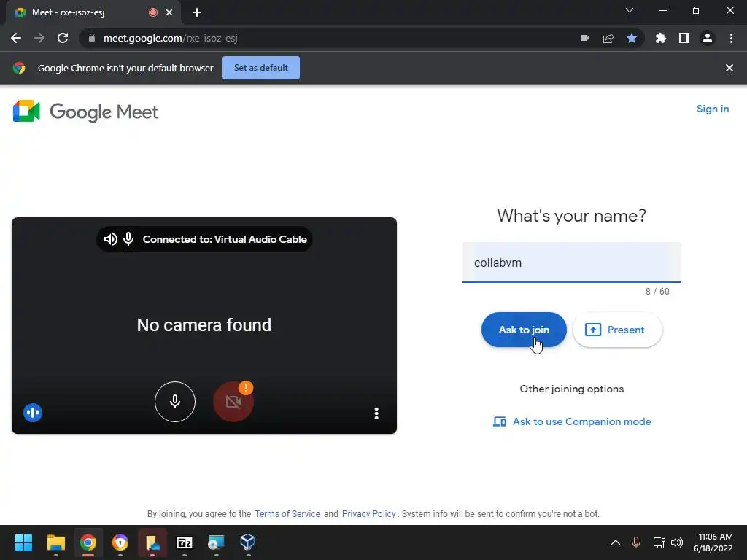Image resolution: width=747 pixels, height=560 pixels.
Task: Select the Meet - rxe-isoz-esj tab
Action: (93, 12)
